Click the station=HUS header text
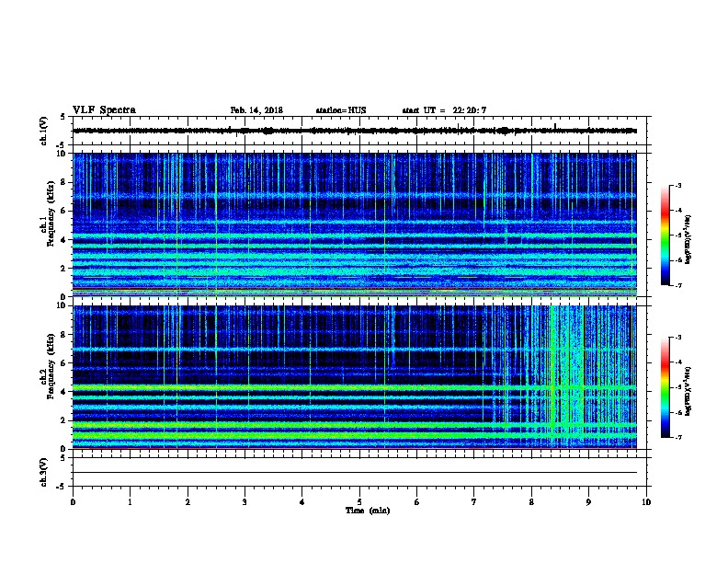728x563 pixels. 341,110
